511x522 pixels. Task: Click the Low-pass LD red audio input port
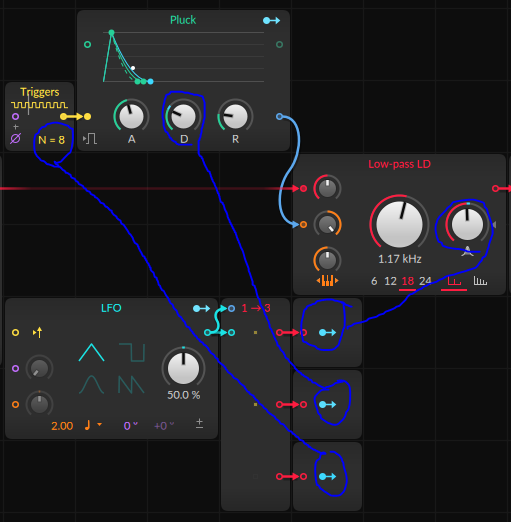point(303,188)
